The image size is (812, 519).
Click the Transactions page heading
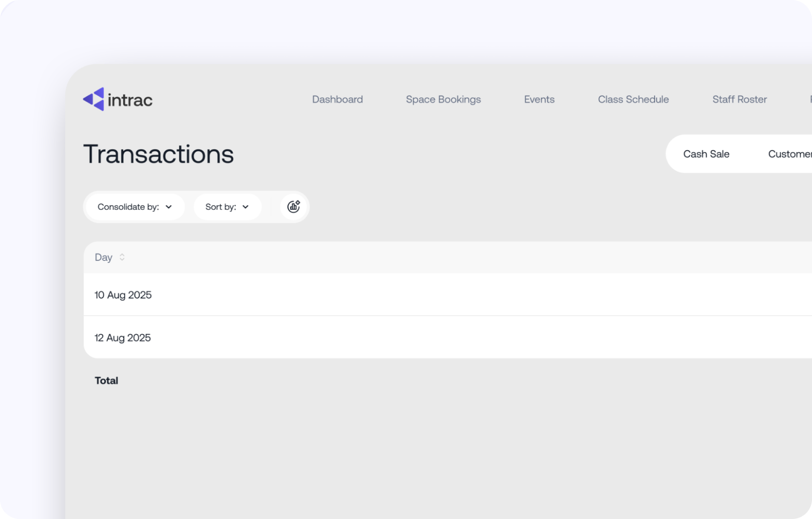158,154
